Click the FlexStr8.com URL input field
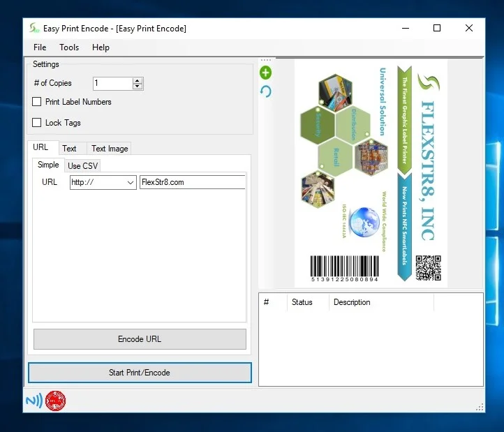 192,182
